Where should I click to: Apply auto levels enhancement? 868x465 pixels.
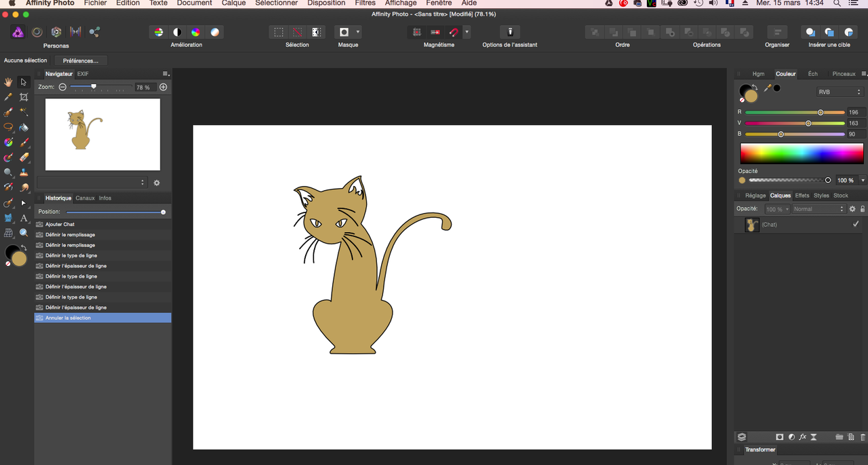(158, 32)
